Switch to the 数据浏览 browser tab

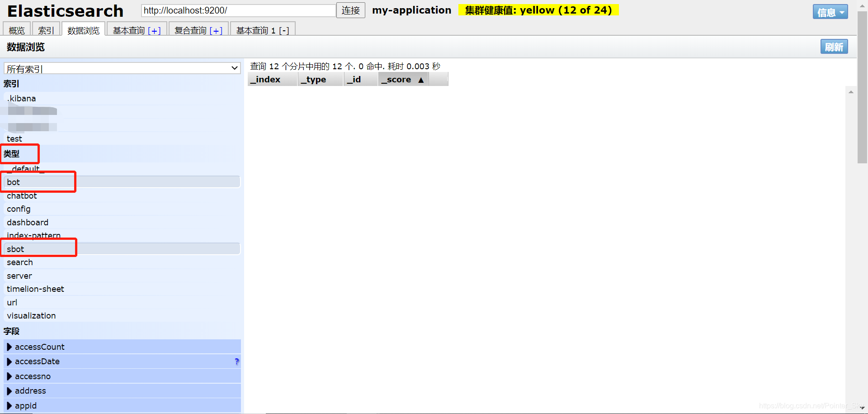pyautogui.click(x=83, y=29)
